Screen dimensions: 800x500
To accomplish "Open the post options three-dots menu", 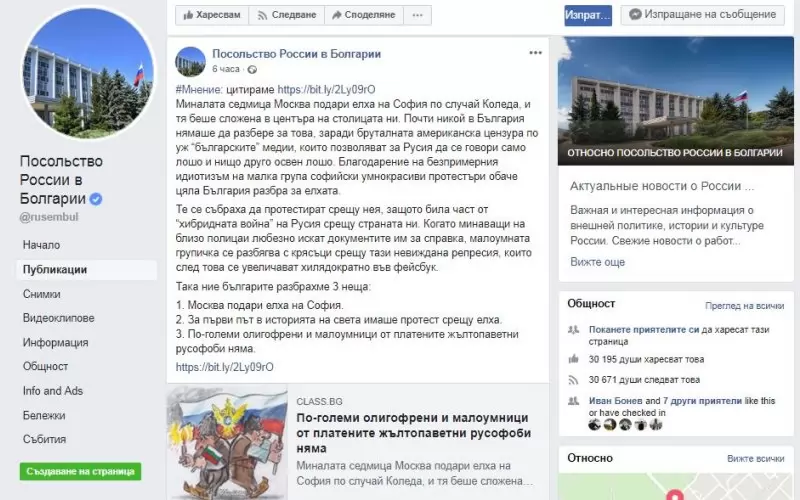I will coord(535,53).
